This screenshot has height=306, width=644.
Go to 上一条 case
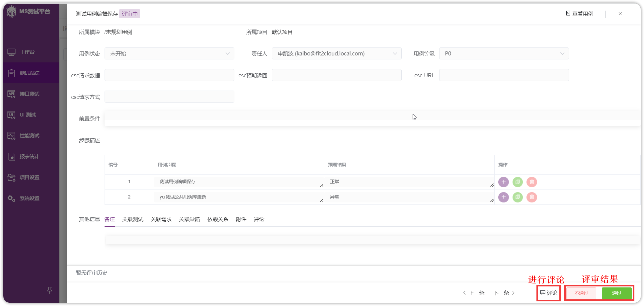pos(474,293)
